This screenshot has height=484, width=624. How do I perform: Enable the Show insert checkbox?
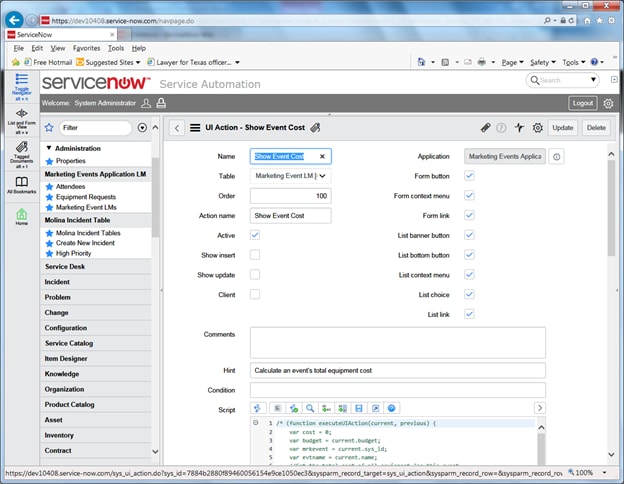pos(255,254)
